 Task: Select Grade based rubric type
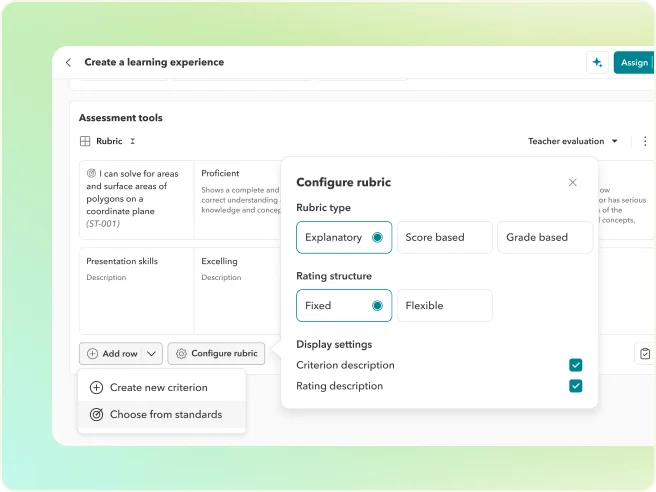[x=544, y=237]
